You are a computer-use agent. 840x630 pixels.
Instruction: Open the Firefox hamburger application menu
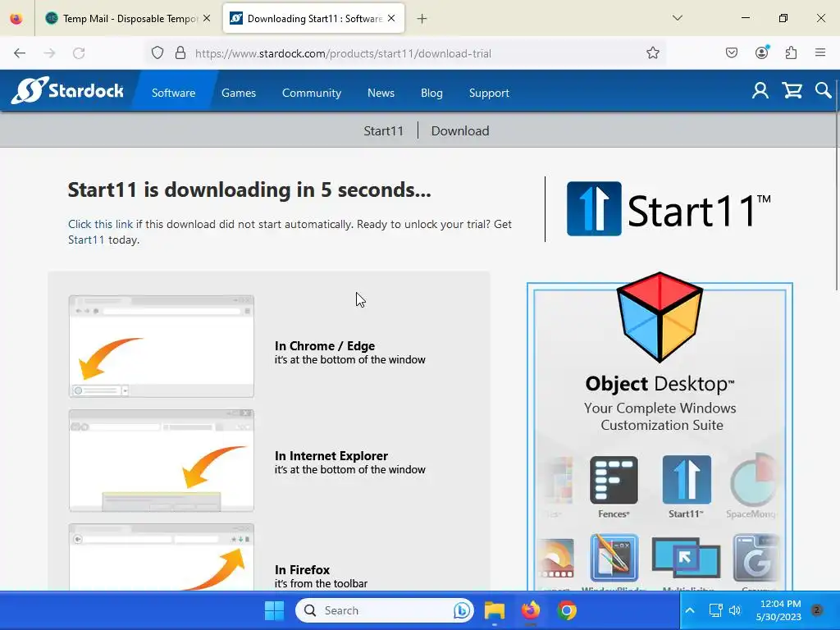pyautogui.click(x=820, y=52)
